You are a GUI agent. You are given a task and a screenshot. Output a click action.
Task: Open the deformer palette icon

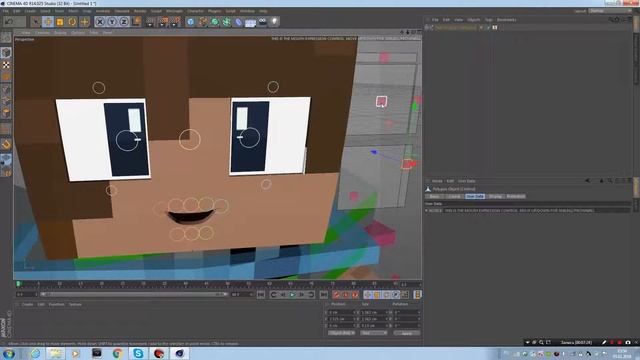(238, 22)
